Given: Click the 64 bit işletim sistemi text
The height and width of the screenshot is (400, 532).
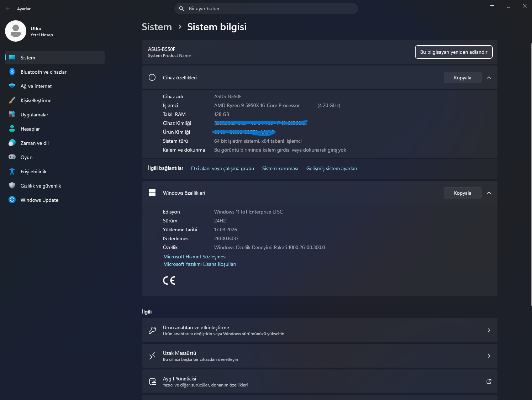Looking at the screenshot, I should coord(258,141).
